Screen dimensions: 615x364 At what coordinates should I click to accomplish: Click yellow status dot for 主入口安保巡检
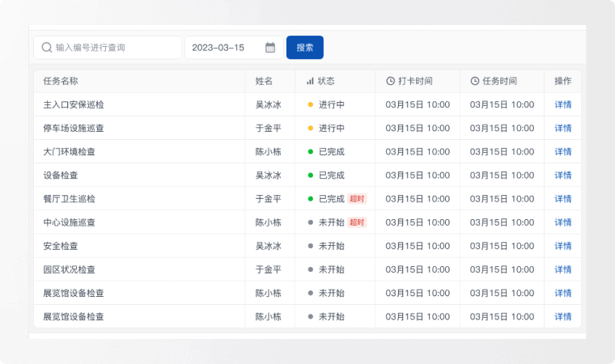click(311, 105)
